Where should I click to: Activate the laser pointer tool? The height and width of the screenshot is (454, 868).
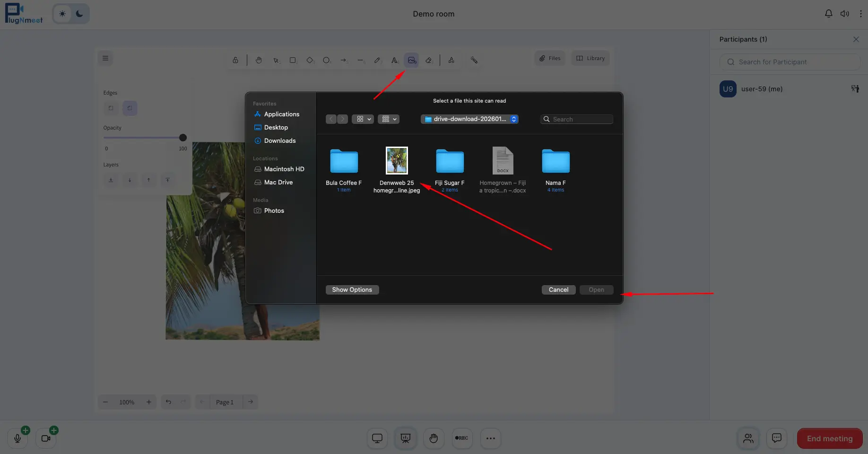tap(474, 60)
